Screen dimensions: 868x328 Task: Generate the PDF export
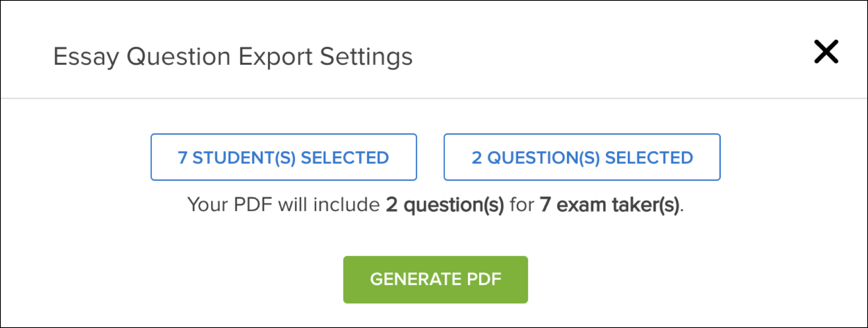(436, 279)
